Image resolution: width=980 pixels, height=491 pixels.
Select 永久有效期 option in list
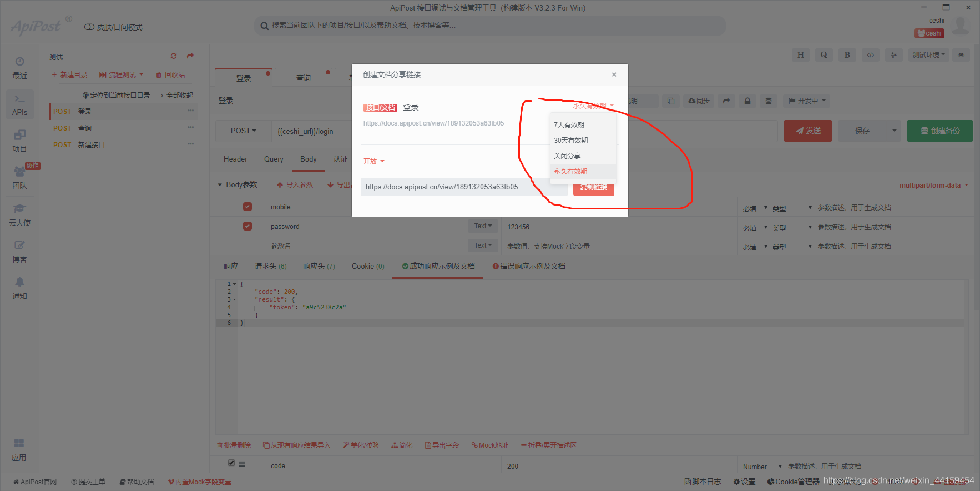point(583,172)
